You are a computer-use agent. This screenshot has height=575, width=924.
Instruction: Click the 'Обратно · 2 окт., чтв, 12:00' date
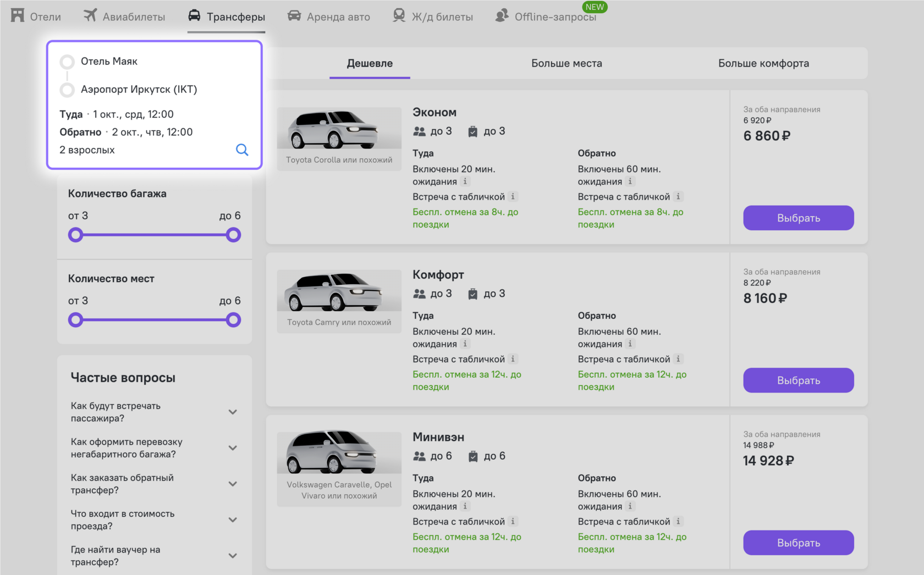click(126, 132)
